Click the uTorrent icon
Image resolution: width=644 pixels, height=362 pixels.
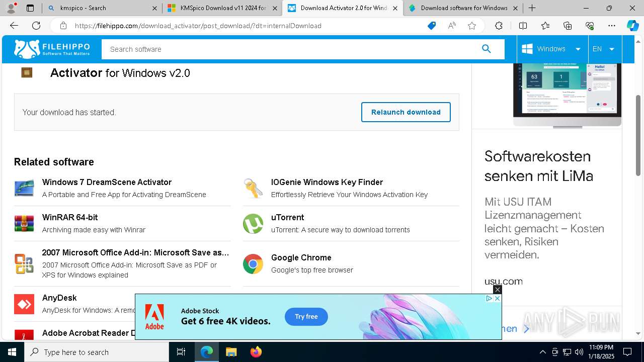[253, 224]
